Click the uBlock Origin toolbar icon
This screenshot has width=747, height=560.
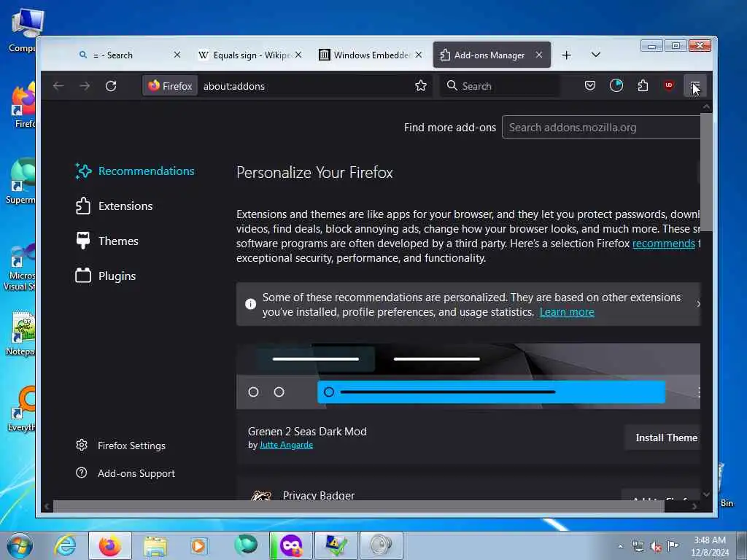[669, 86]
